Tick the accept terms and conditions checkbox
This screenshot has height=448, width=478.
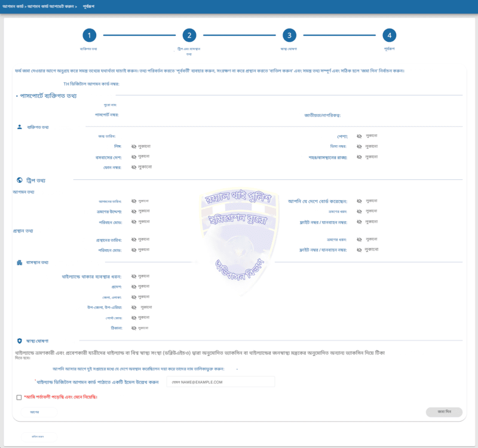19,397
